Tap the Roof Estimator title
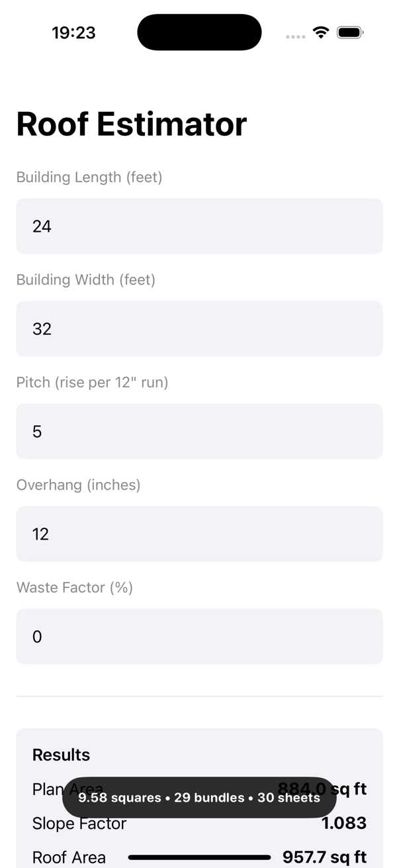Viewport: 399px width, 868px height. pos(131,123)
